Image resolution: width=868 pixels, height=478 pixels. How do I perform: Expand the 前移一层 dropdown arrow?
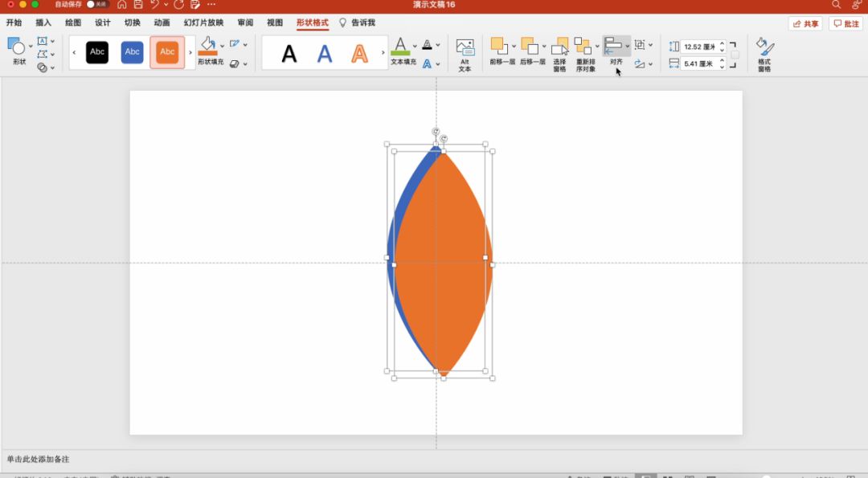click(514, 46)
